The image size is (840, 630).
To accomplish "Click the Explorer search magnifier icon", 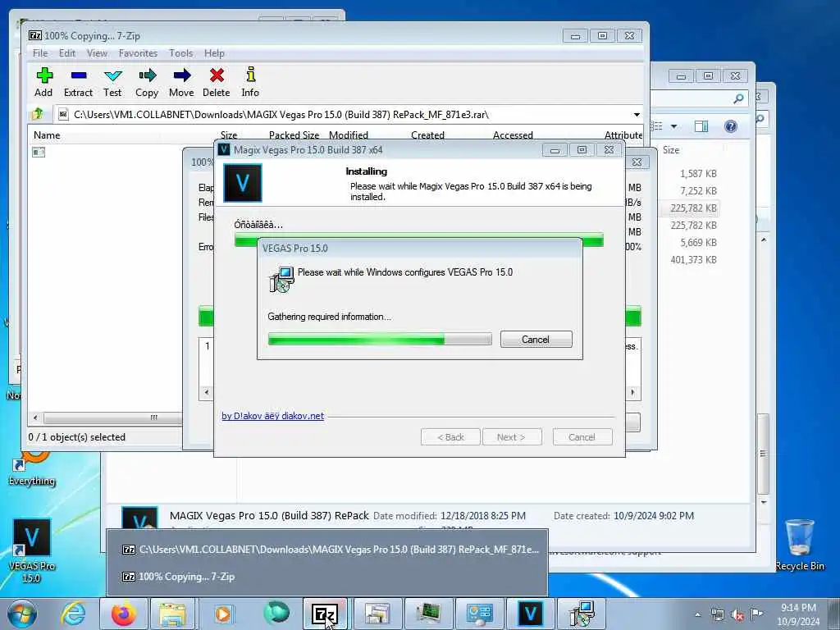I will tap(739, 98).
